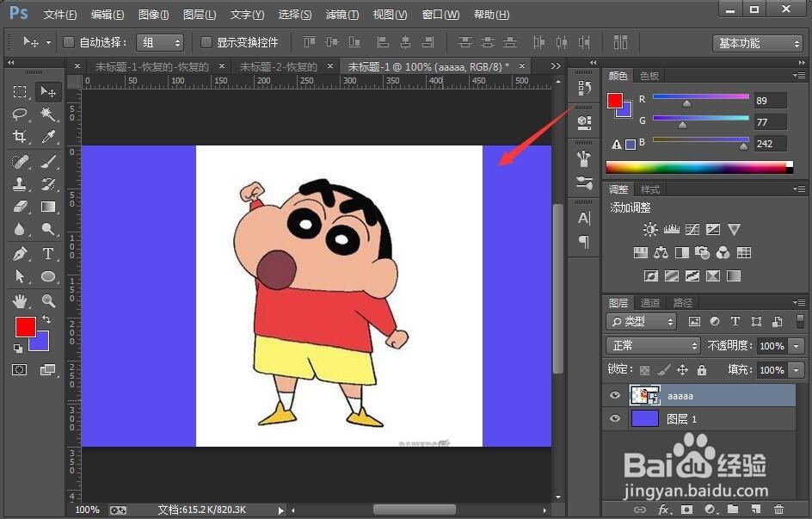Viewport: 812px width, 519px height.
Task: Open the 不透明度 dropdown arrow
Action: click(797, 345)
